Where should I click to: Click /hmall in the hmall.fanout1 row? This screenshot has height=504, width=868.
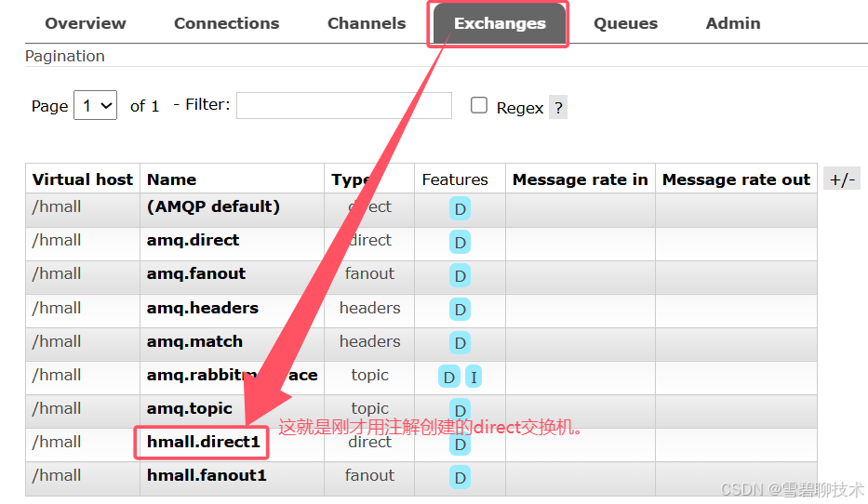57,475
